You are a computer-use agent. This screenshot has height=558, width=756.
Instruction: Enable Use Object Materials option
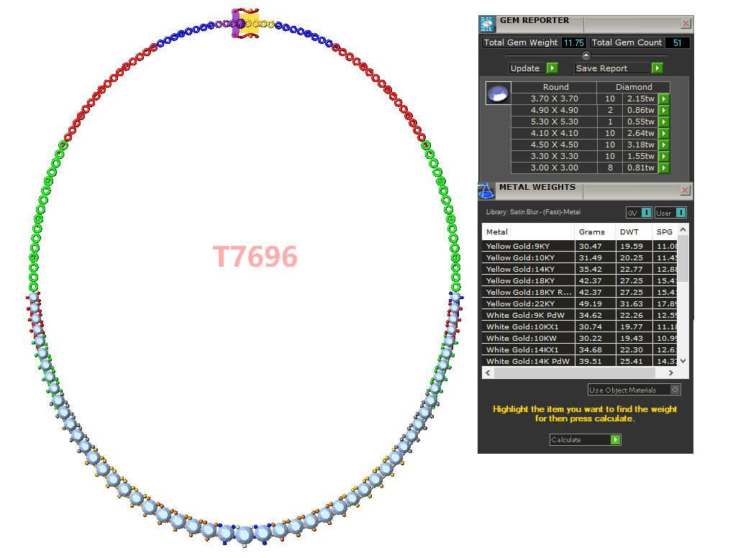674,390
